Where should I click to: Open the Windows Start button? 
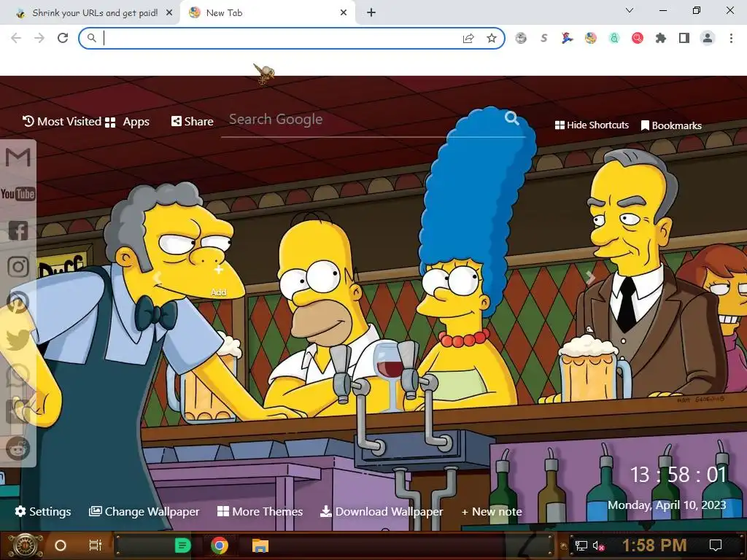[24, 545]
